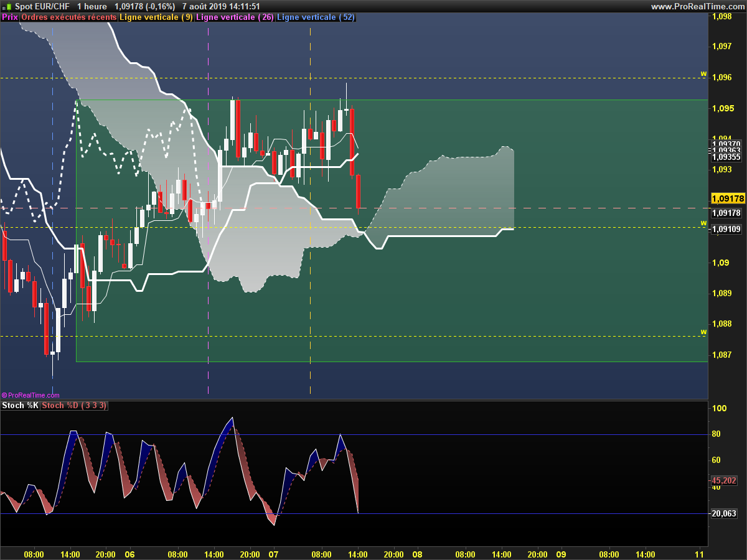The width and height of the screenshot is (747, 560).
Task: Select 'Ligne verticale (9)' label
Action: 156,17
